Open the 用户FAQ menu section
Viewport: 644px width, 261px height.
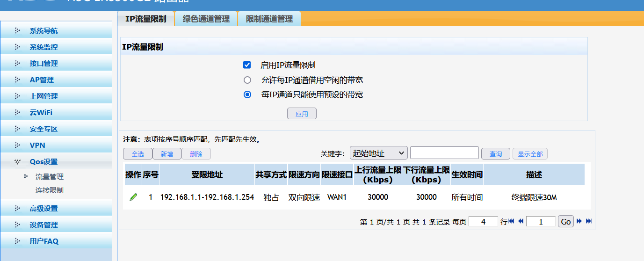pyautogui.click(x=56, y=241)
